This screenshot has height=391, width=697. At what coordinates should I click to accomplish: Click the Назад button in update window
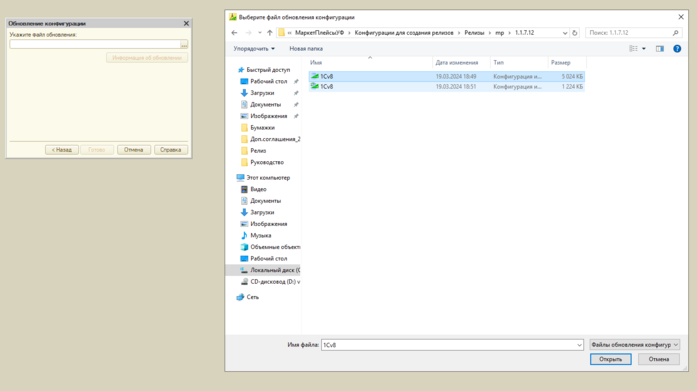[x=62, y=150]
